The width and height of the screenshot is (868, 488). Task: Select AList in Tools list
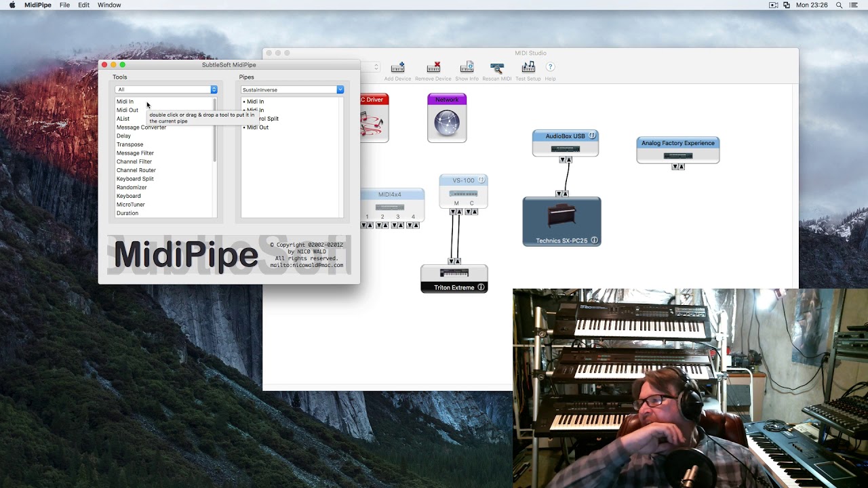[x=123, y=119]
